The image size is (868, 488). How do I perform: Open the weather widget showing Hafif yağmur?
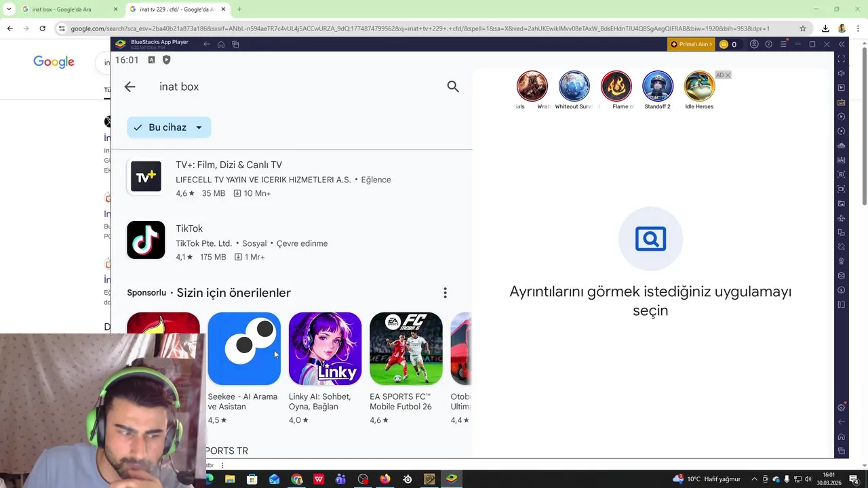click(707, 479)
